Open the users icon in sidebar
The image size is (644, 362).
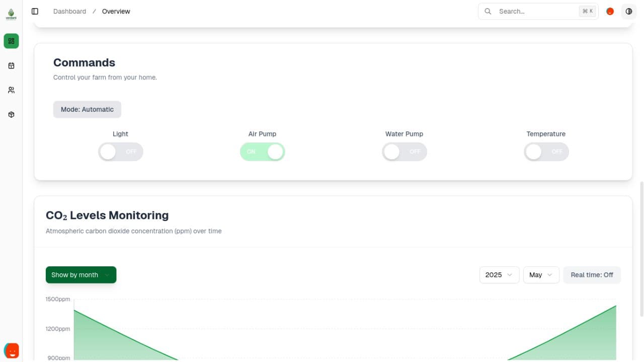(11, 90)
